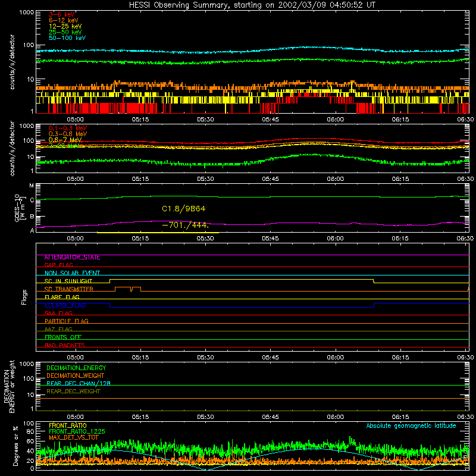This screenshot has width=476, height=476.
Task: Select the green FRONTS_OFF label
Action: [x=63, y=337]
